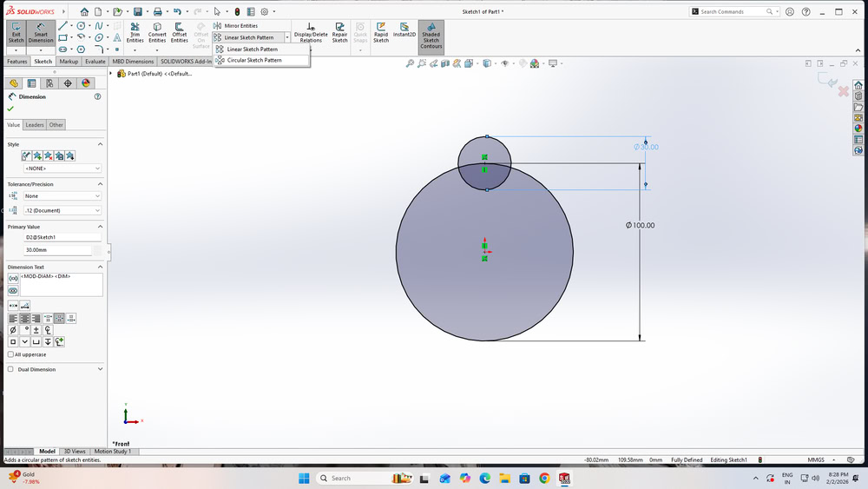868x489 pixels.
Task: Collapse Dimension Text section
Action: [x=100, y=267]
